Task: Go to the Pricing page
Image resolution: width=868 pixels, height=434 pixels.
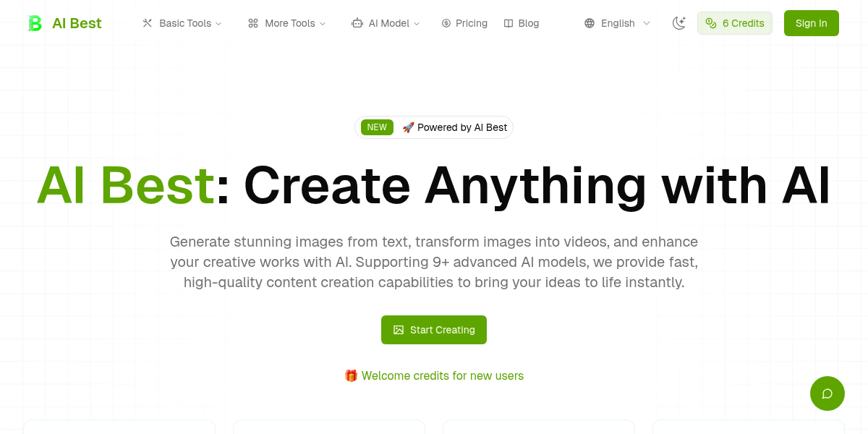Action: 472,23
